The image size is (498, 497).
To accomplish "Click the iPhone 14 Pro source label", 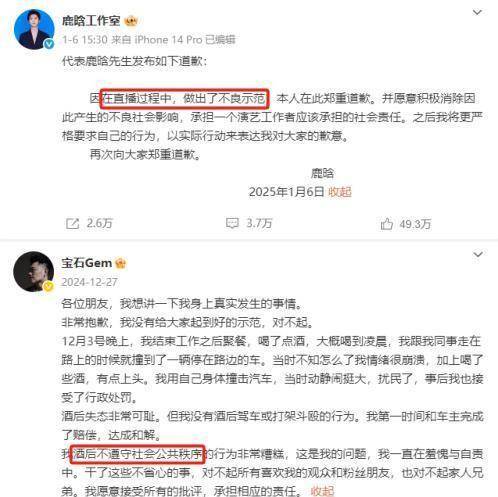I will (168, 40).
